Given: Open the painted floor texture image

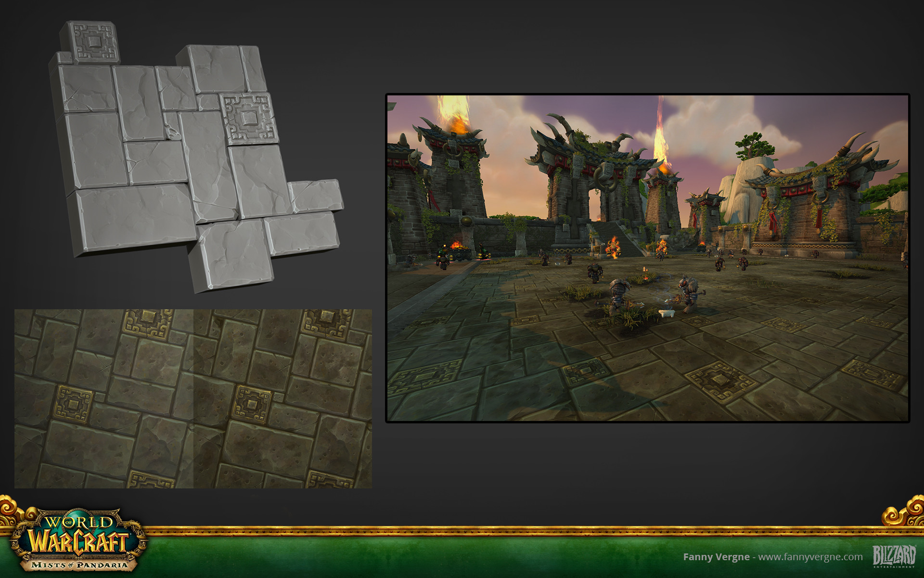Looking at the screenshot, I should tap(192, 399).
